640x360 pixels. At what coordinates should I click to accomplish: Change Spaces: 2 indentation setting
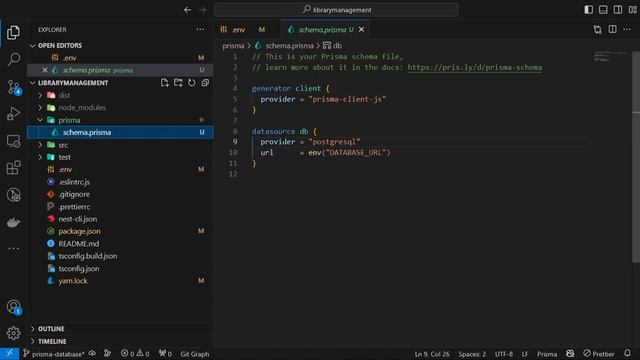(x=472, y=354)
